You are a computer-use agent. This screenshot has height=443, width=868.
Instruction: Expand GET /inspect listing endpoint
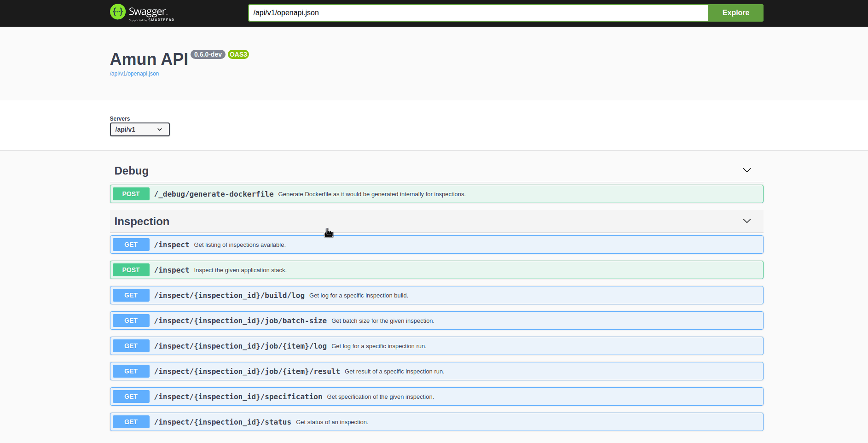436,245
